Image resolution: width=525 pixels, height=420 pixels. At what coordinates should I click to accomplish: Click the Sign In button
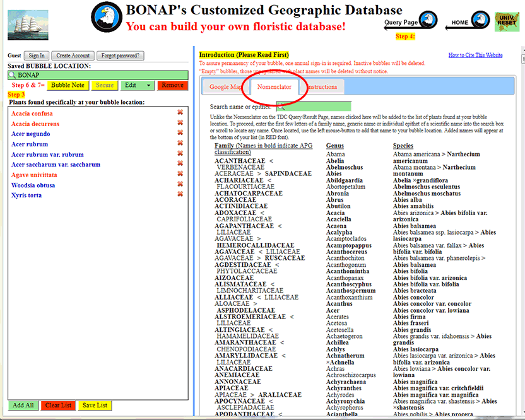tap(37, 55)
